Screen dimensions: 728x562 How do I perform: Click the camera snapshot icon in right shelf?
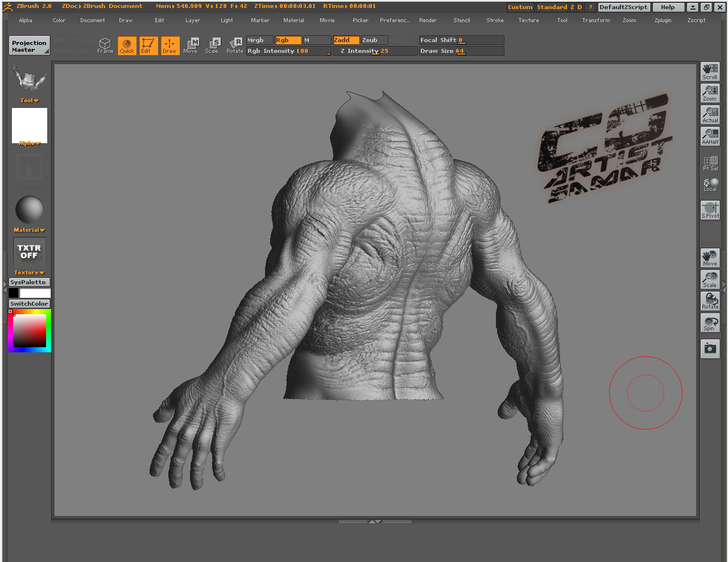[710, 349]
